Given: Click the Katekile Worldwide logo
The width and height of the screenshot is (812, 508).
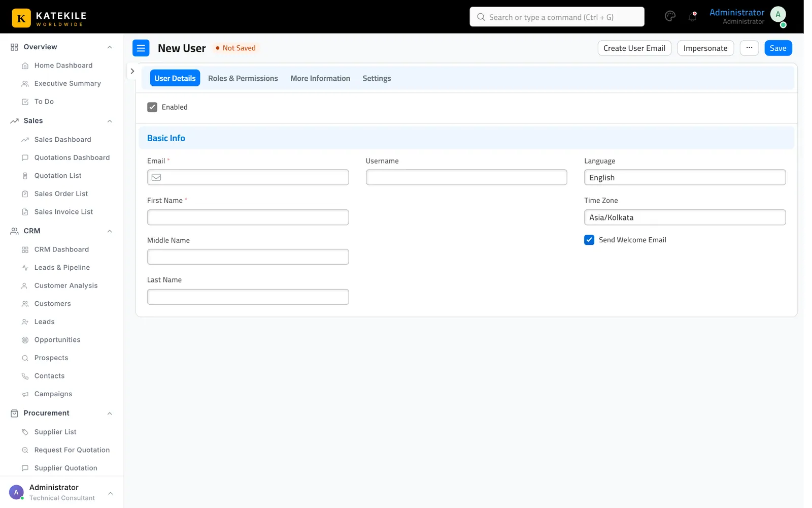Looking at the screenshot, I should pyautogui.click(x=49, y=18).
